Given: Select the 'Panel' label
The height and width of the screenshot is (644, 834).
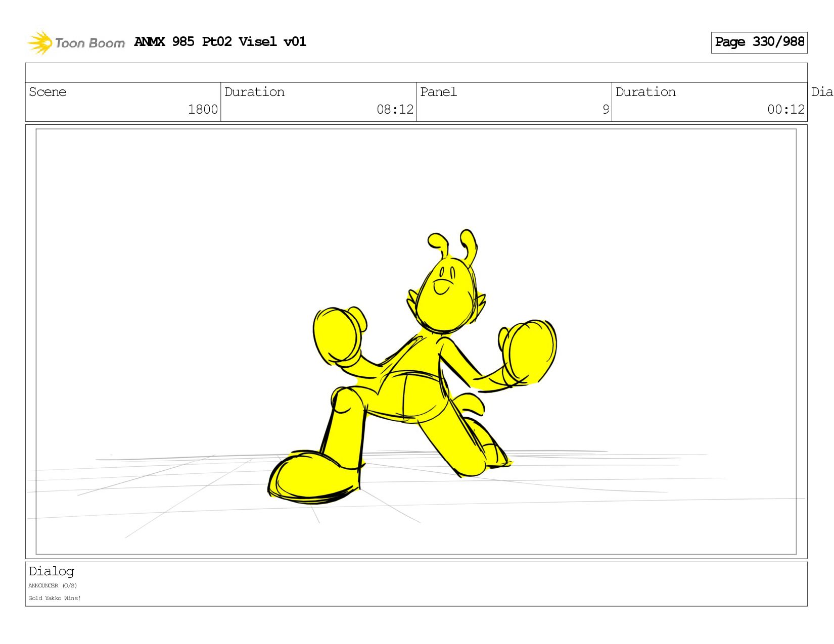Looking at the screenshot, I should pyautogui.click(x=438, y=92).
